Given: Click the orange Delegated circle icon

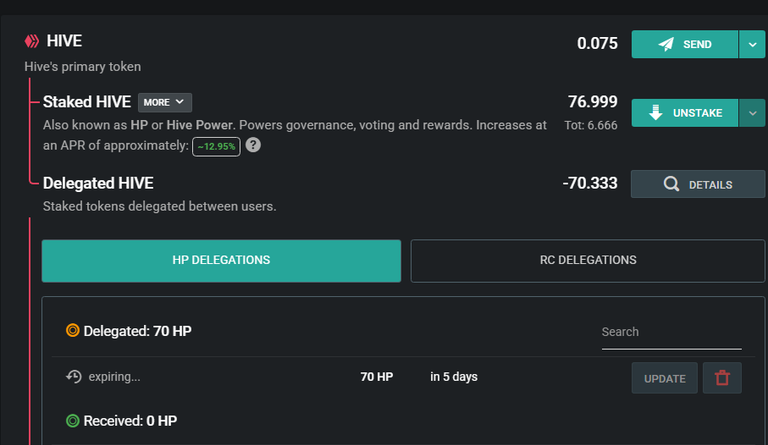Looking at the screenshot, I should click(x=72, y=330).
